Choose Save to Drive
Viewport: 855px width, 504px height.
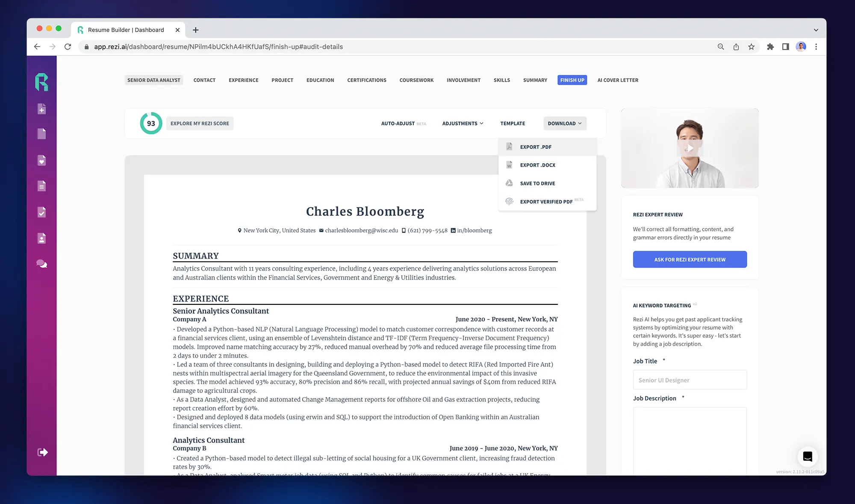[547, 183]
